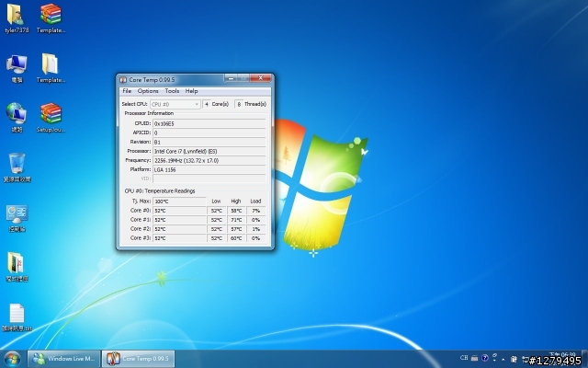Open the Windows Start orb
Viewport: 588px width, 368px height.
pos(12,359)
